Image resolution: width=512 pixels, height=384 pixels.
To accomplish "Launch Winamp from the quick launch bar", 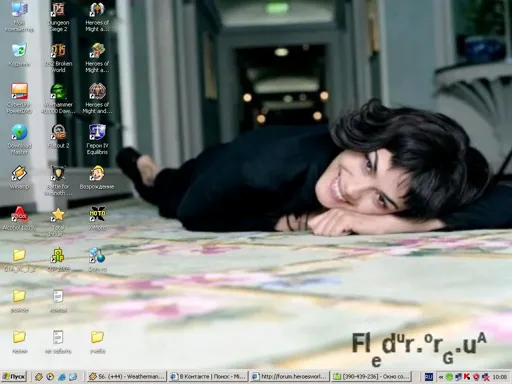I will 39,377.
